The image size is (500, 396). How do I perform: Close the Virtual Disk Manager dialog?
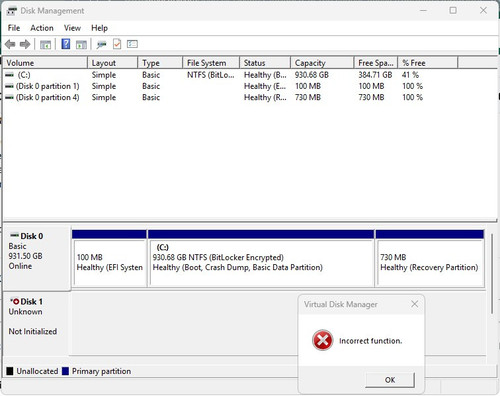click(414, 304)
